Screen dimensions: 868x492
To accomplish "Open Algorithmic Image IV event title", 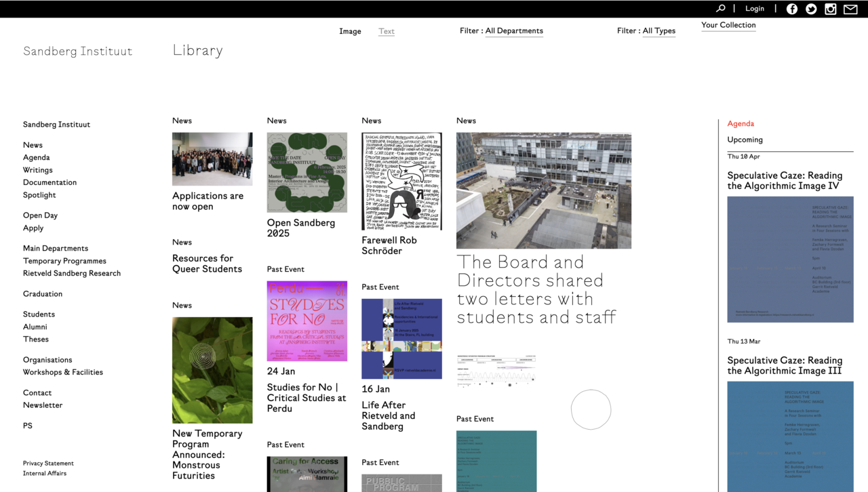I will 785,180.
